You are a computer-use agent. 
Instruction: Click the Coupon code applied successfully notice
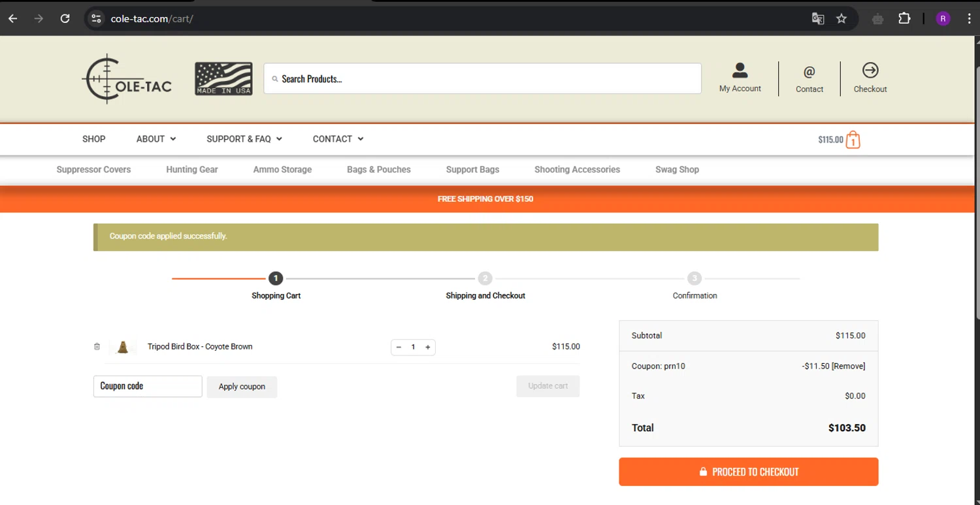(486, 237)
